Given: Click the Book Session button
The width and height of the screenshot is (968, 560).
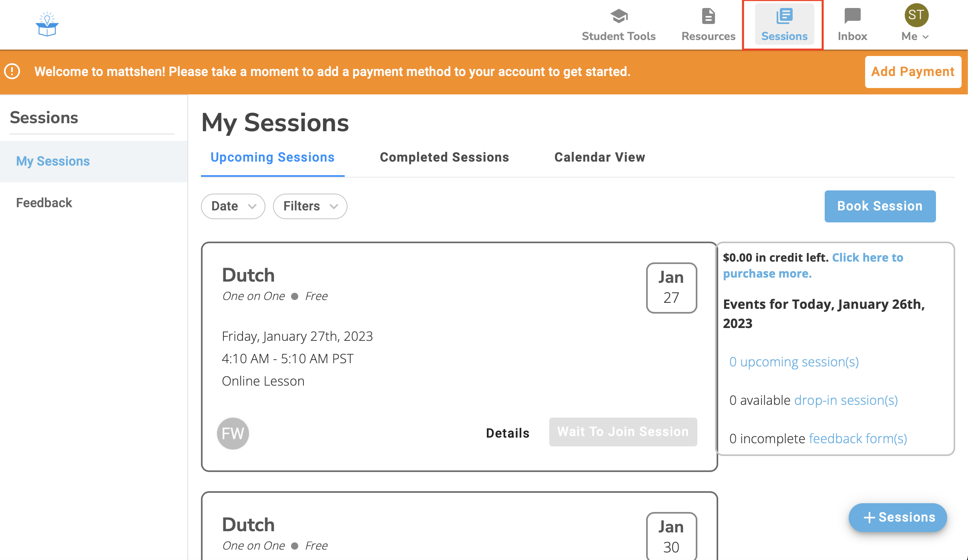Looking at the screenshot, I should click(880, 206).
